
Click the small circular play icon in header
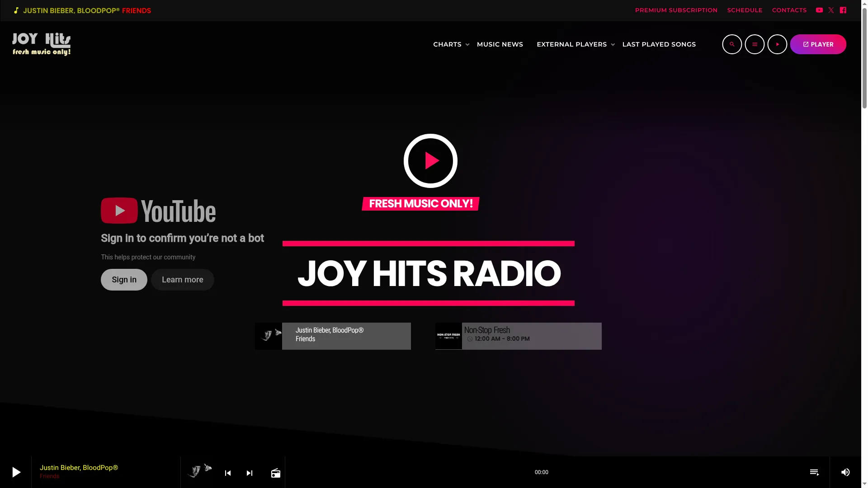[777, 44]
